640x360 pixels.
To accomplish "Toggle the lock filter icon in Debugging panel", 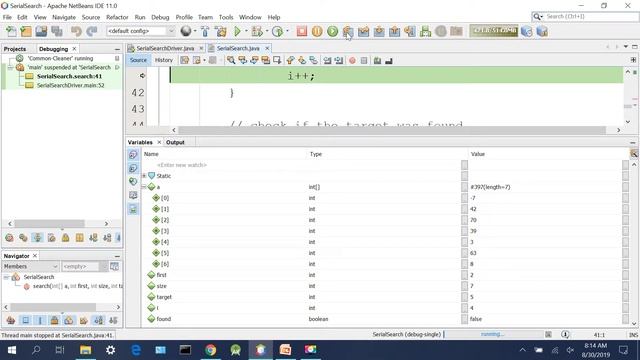I will (65, 238).
